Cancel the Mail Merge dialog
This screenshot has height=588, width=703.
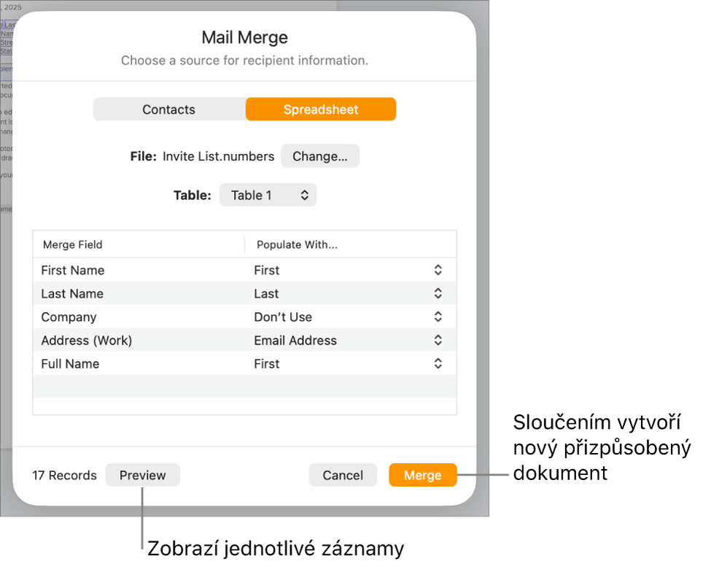tap(343, 475)
